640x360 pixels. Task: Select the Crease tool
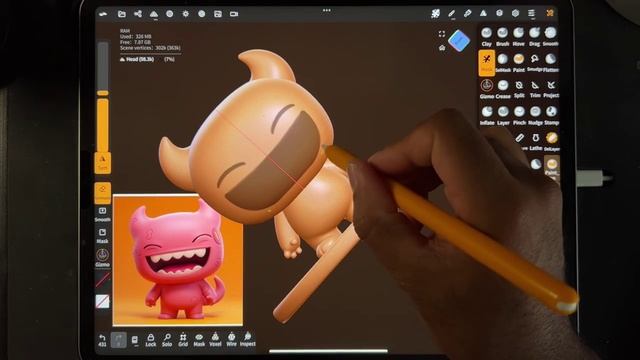click(503, 89)
